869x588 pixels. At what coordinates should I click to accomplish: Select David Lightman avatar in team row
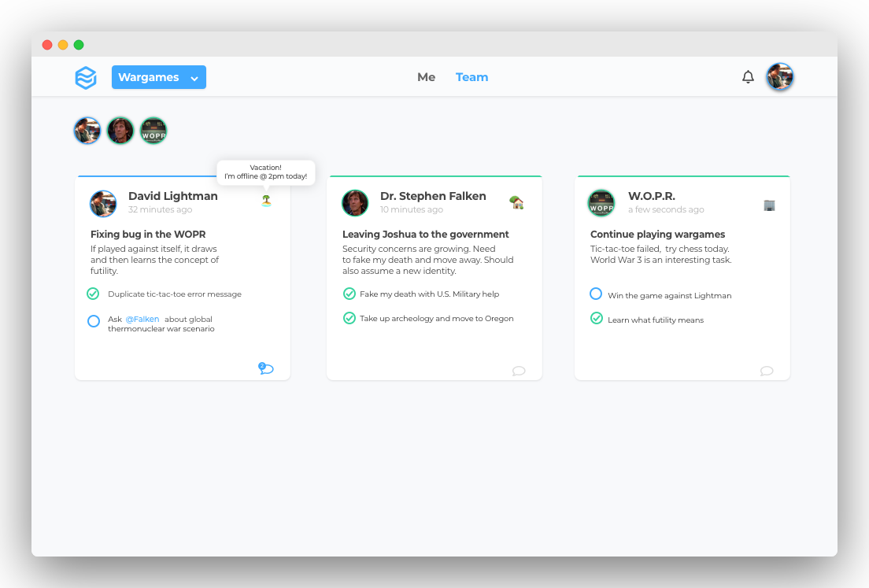tap(87, 131)
